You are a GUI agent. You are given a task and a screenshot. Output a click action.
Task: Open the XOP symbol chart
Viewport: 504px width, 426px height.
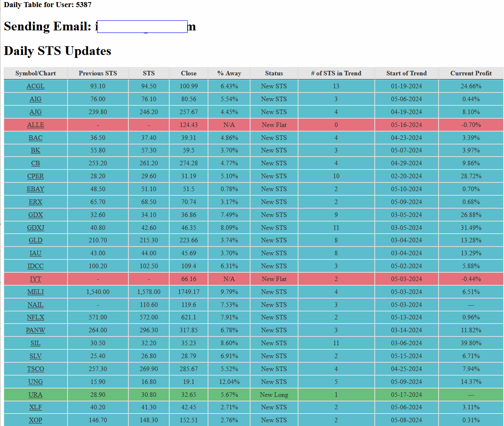[x=35, y=420]
